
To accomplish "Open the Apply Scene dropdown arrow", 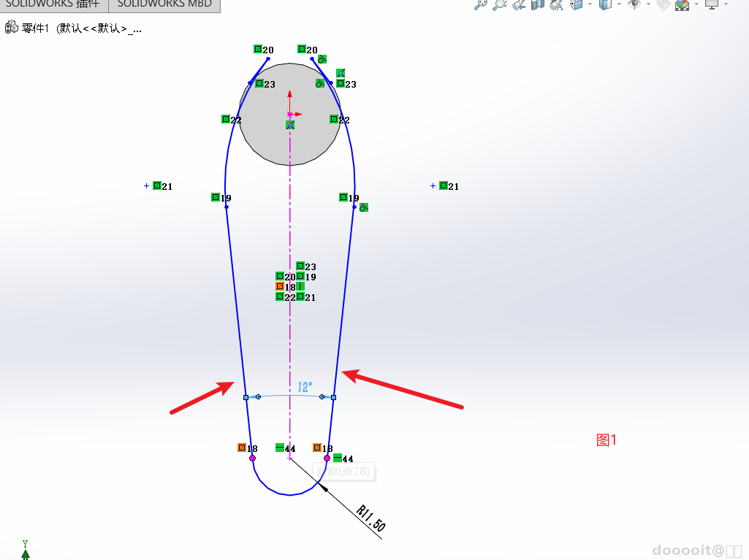I will 696,4.
